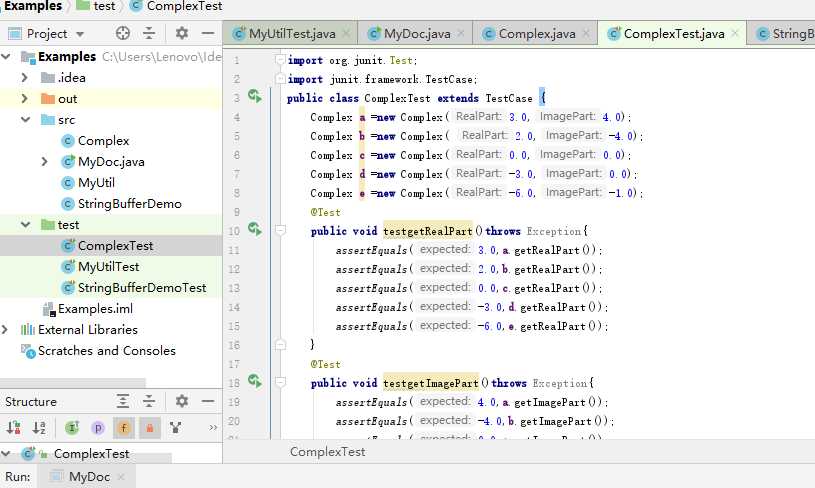Open Structure panel settings gear
815x488 pixels.
[181, 401]
